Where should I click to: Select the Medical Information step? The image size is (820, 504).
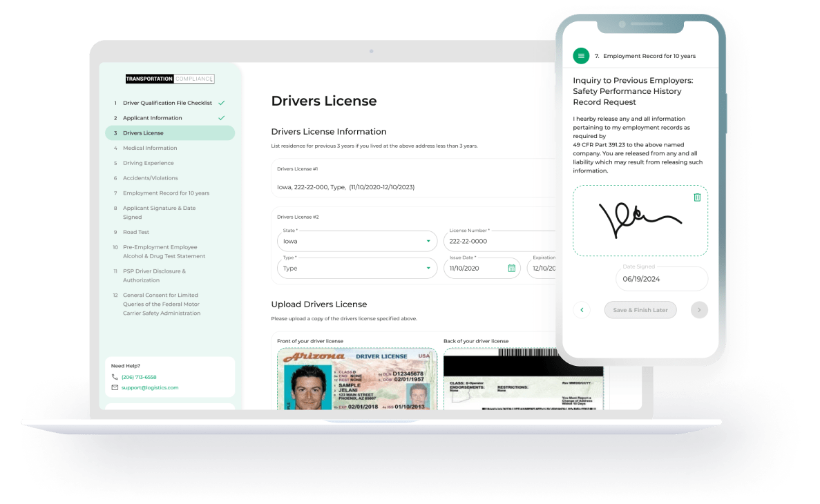click(x=150, y=148)
